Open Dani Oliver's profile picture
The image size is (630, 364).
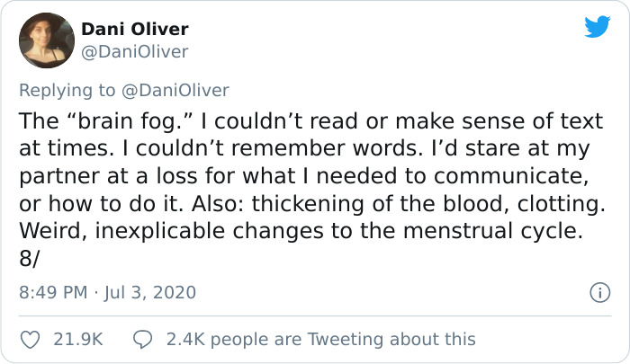tap(46, 40)
